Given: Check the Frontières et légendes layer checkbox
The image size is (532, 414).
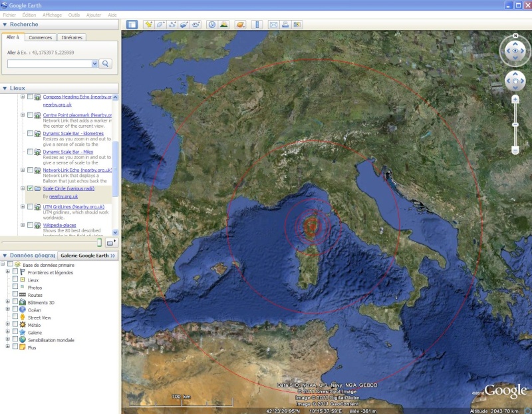Looking at the screenshot, I should pyautogui.click(x=15, y=272).
